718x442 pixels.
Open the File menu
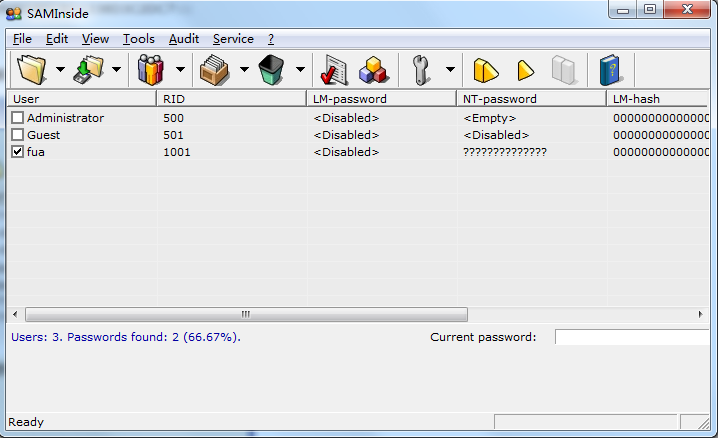[x=22, y=39]
